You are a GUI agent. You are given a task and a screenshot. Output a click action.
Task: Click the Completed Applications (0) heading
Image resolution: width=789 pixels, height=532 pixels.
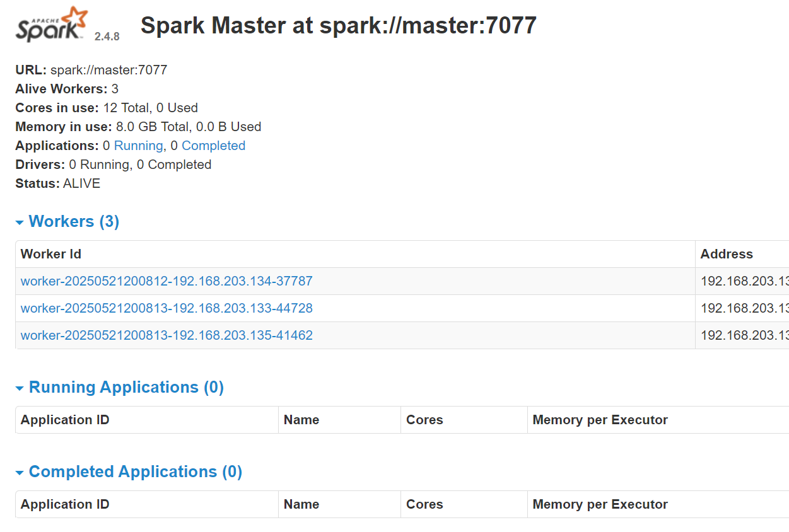coord(136,471)
